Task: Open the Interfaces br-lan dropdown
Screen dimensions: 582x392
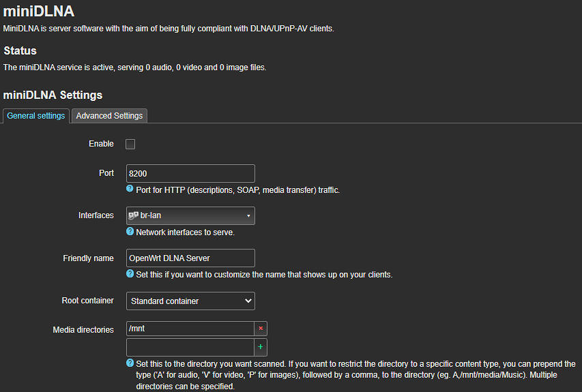Action: [x=190, y=215]
